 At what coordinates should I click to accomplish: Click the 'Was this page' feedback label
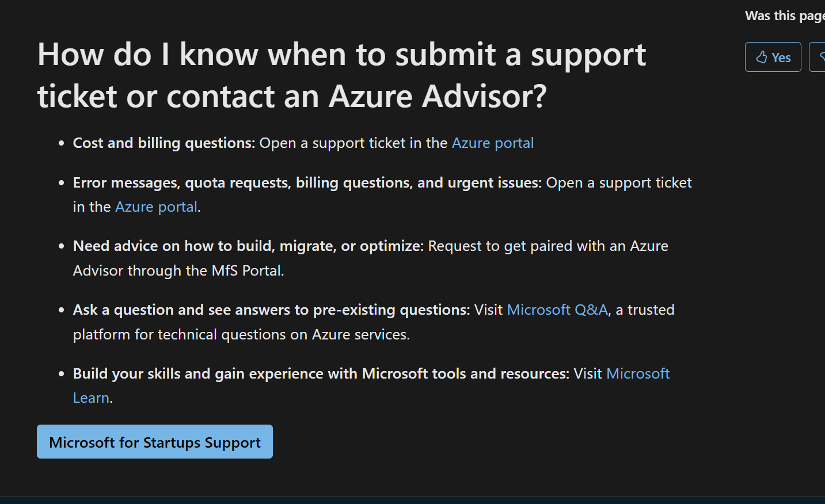785,16
